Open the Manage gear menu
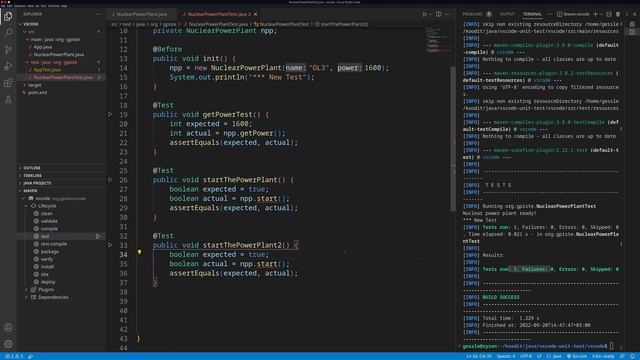 [x=8, y=344]
